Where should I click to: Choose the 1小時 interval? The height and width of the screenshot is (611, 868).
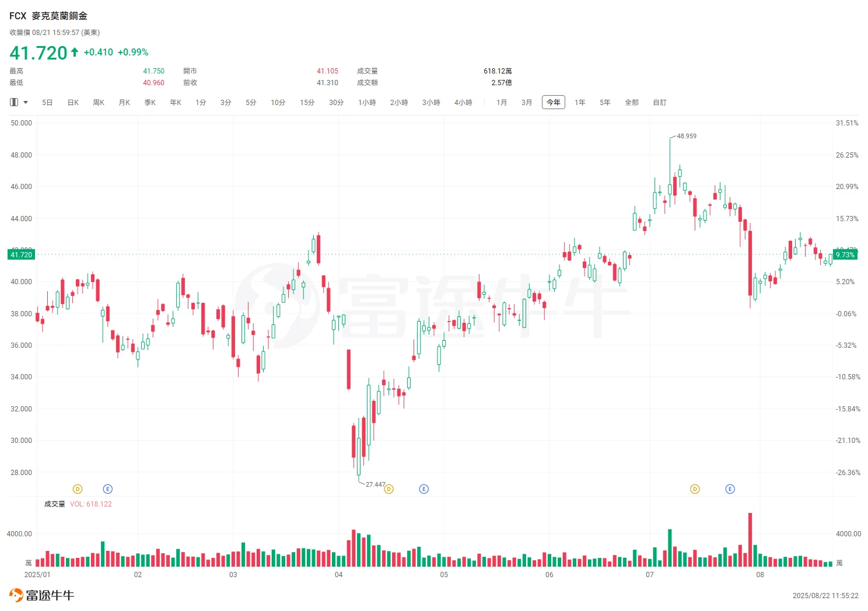(x=367, y=102)
